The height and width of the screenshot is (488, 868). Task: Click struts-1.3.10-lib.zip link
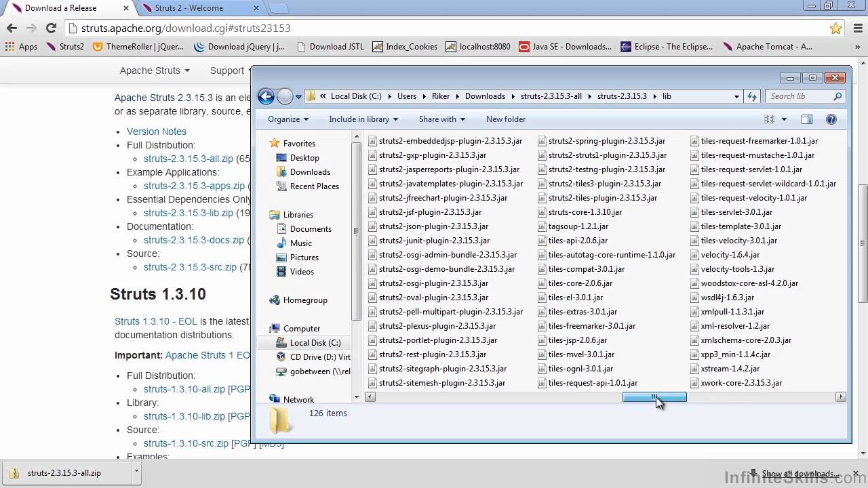click(184, 416)
